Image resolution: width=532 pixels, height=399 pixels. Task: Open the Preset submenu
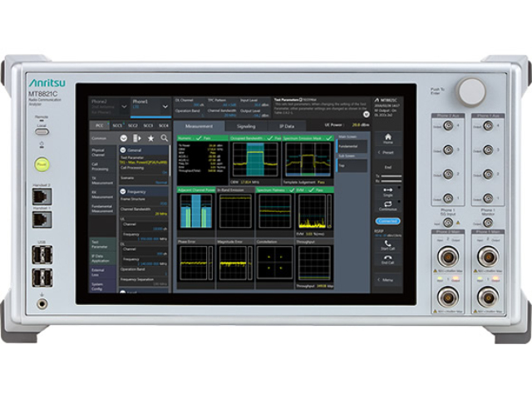click(387, 152)
